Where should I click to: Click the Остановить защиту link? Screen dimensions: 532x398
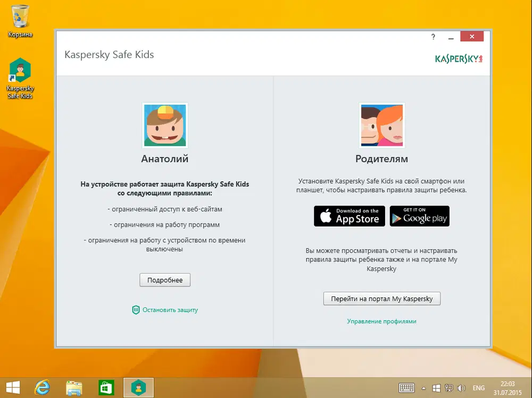click(170, 310)
